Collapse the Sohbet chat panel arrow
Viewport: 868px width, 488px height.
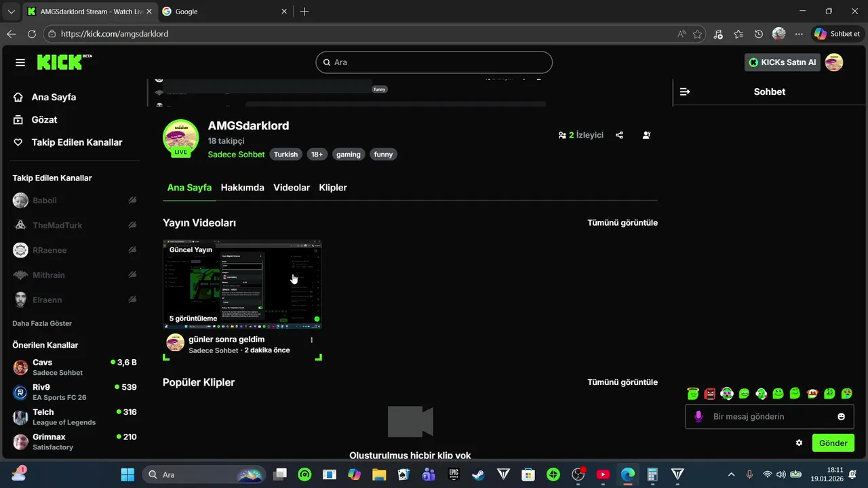[685, 91]
